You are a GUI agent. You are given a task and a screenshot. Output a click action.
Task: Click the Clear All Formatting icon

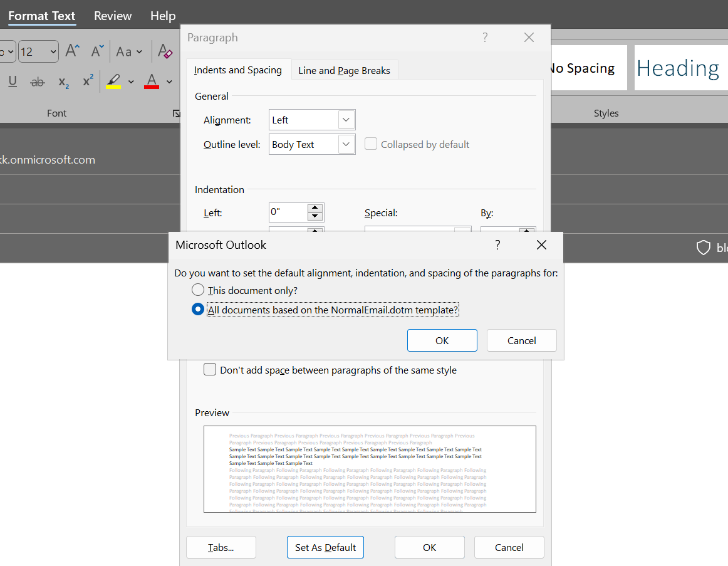(x=165, y=51)
